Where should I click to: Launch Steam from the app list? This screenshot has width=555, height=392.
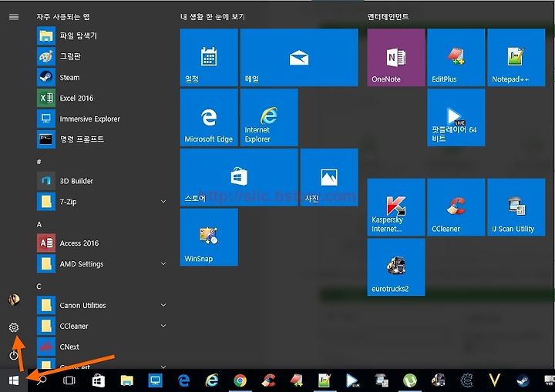102,77
